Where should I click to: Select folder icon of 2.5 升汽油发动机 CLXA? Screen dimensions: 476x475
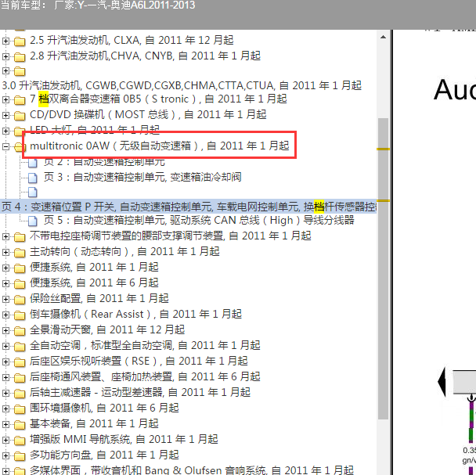tap(20, 41)
